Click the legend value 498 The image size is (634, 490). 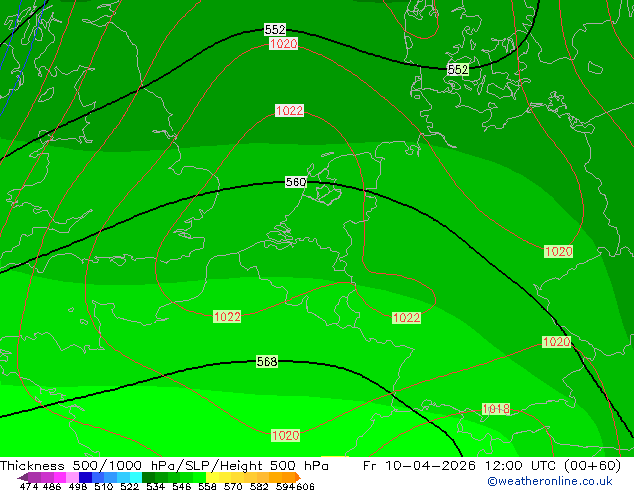[78, 486]
